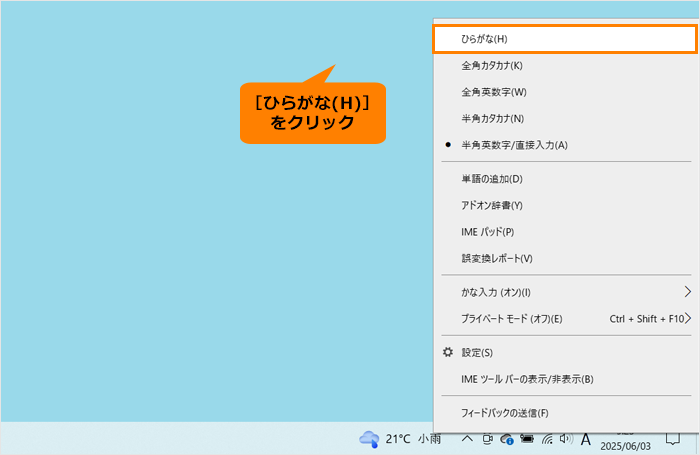This screenshot has width=700, height=455.
Task: Expand かな入力 (オン)(I) submenu
Action: [565, 292]
